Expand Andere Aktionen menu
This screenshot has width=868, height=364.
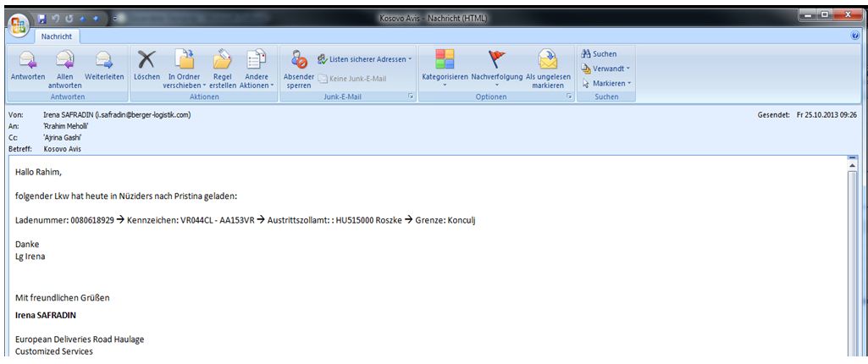pyautogui.click(x=257, y=69)
